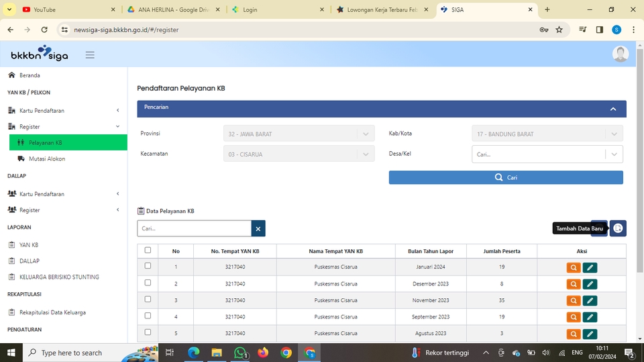Expand DALLAP Kartu Pendaftaran menu

click(x=64, y=193)
